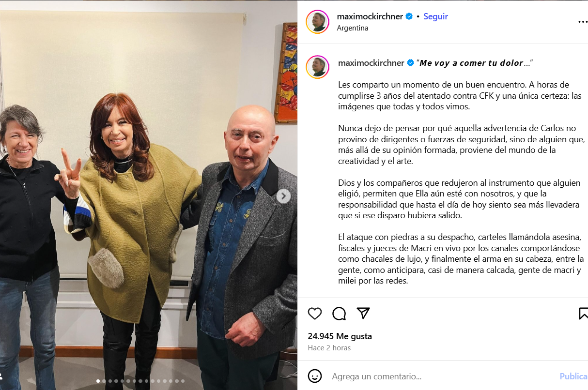Like the post with heart icon
This screenshot has width=588, height=390.
[x=315, y=314]
